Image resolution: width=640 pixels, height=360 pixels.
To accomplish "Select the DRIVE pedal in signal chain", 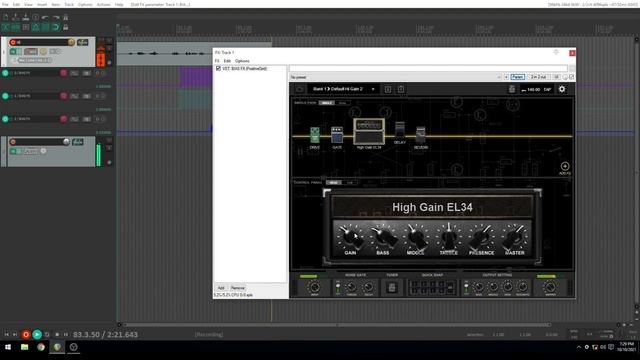I will (315, 135).
